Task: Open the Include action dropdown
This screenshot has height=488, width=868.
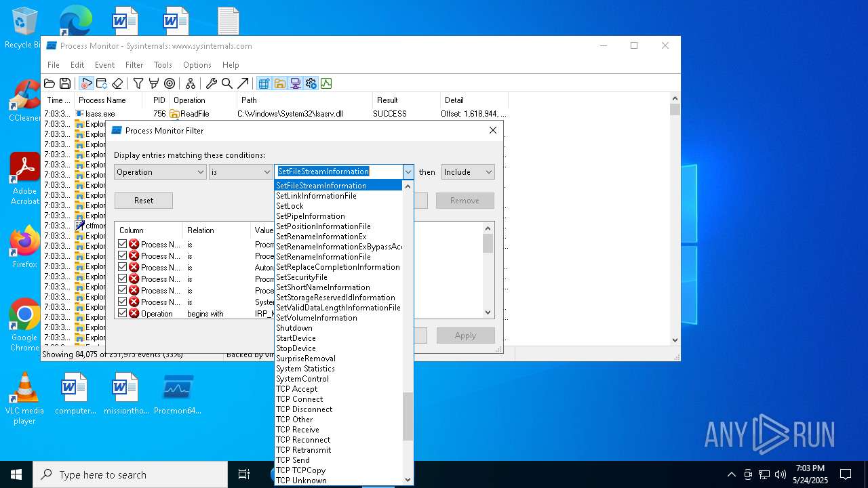Action: (x=468, y=172)
